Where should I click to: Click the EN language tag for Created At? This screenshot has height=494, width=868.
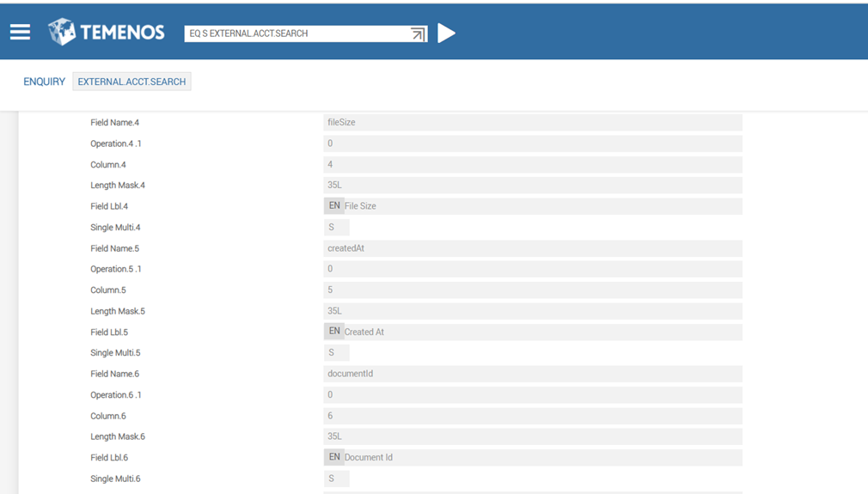click(334, 332)
